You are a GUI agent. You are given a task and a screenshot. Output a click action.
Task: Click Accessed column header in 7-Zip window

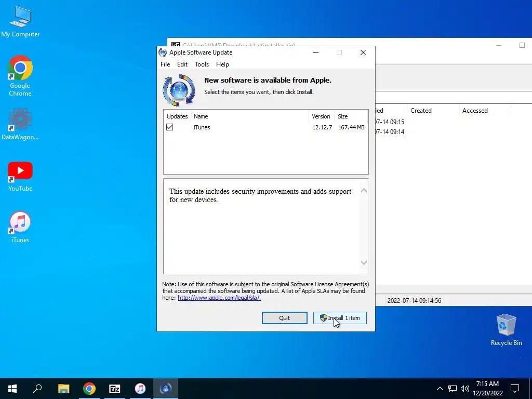coord(485,111)
